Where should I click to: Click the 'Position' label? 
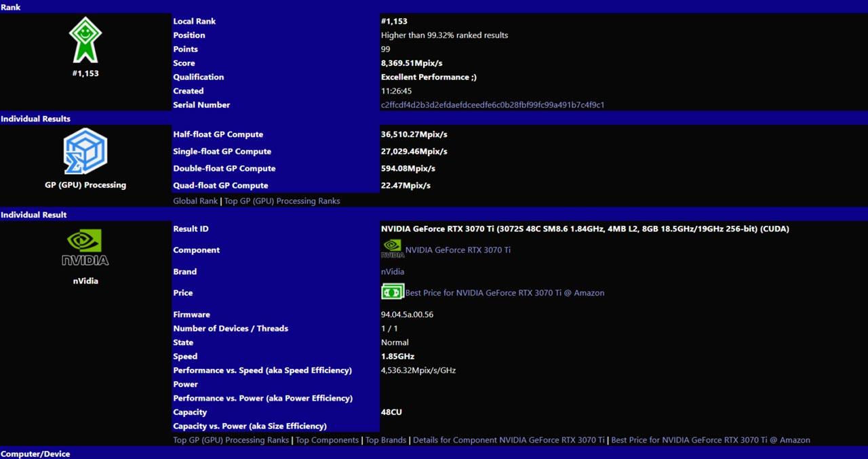pyautogui.click(x=189, y=35)
